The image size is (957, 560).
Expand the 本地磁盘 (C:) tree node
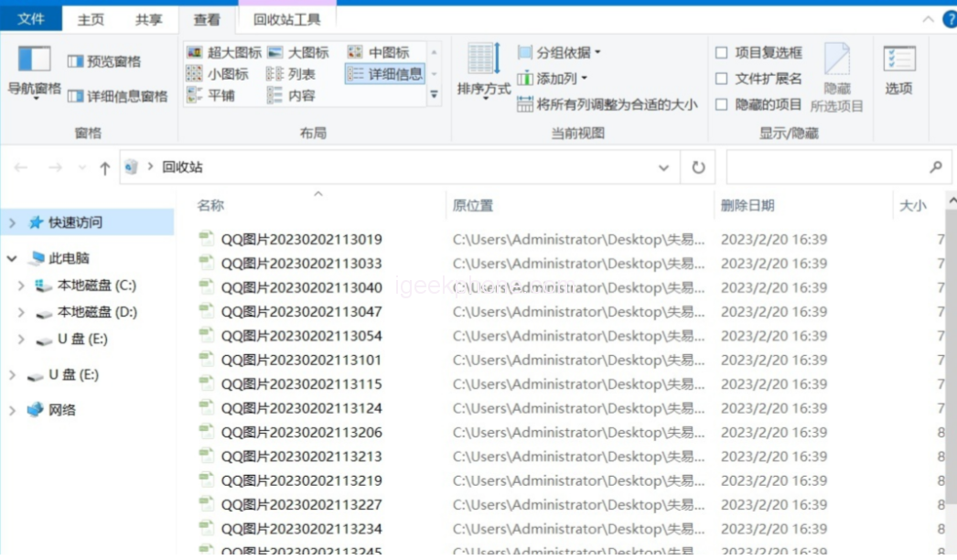pos(21,285)
